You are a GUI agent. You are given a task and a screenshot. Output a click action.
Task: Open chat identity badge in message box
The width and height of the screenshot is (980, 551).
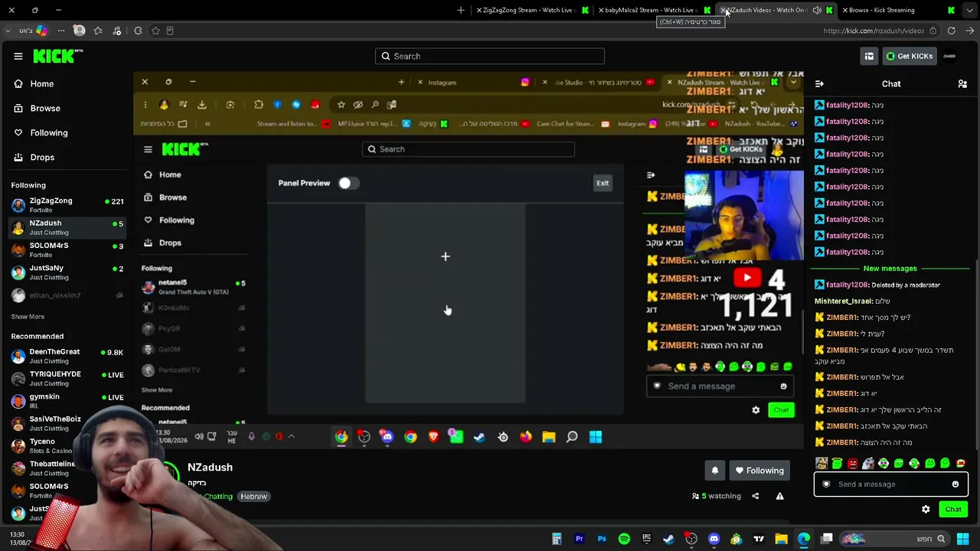click(x=826, y=484)
